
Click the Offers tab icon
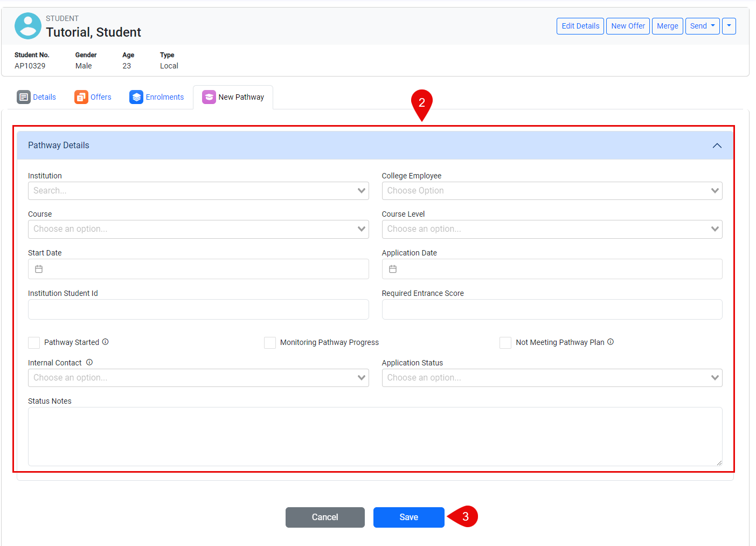pyautogui.click(x=81, y=97)
